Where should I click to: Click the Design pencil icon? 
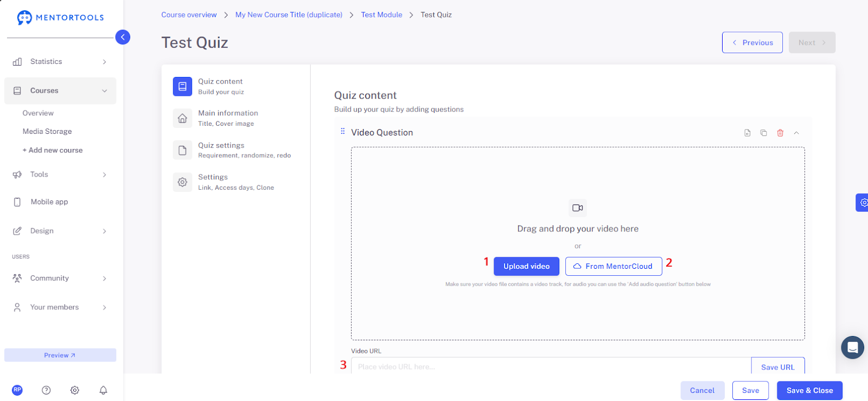coord(17,231)
